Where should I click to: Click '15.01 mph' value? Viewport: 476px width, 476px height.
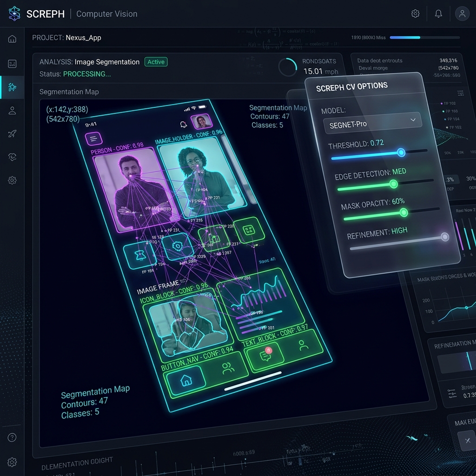pos(321,71)
